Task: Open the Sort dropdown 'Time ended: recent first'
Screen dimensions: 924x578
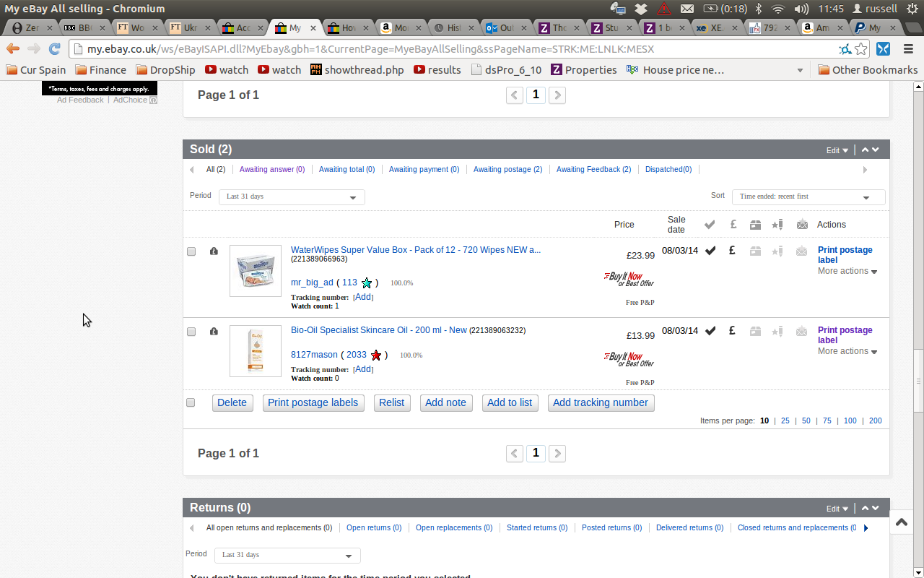Action: pos(808,197)
